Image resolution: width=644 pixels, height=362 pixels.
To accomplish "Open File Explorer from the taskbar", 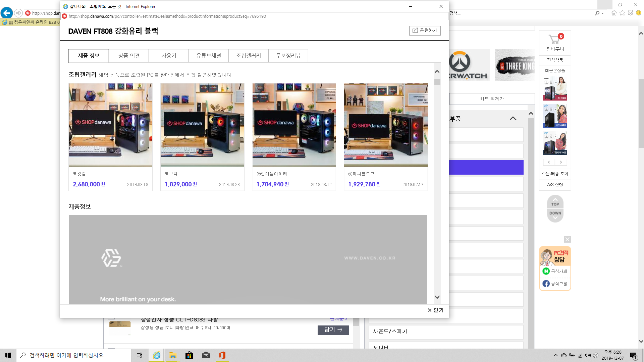I will 173,355.
